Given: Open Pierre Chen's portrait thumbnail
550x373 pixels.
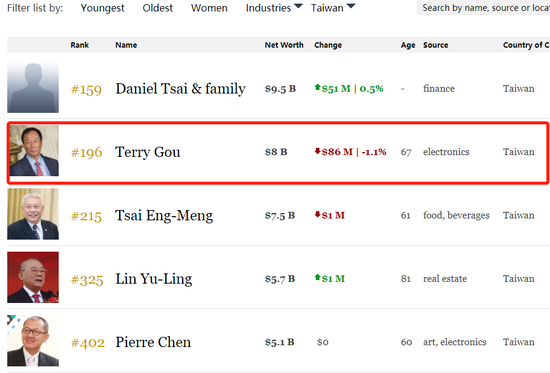Looking at the screenshot, I should pos(33,341).
